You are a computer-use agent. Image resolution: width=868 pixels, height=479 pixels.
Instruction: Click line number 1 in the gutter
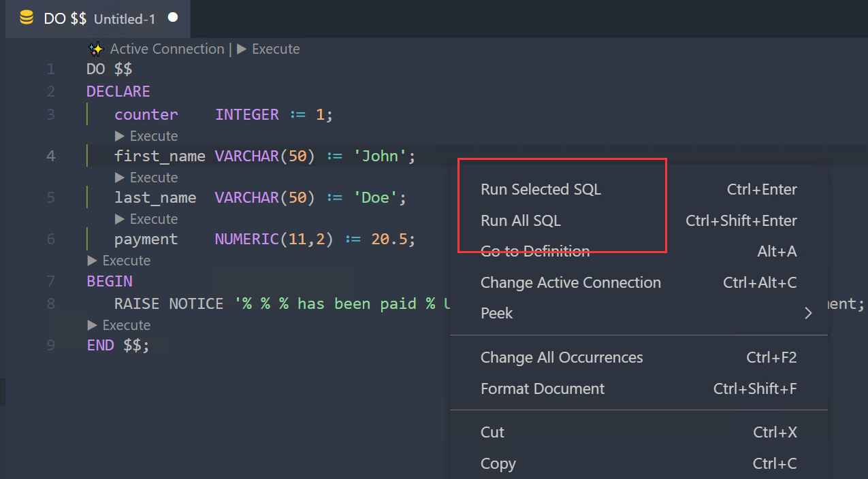(x=51, y=69)
